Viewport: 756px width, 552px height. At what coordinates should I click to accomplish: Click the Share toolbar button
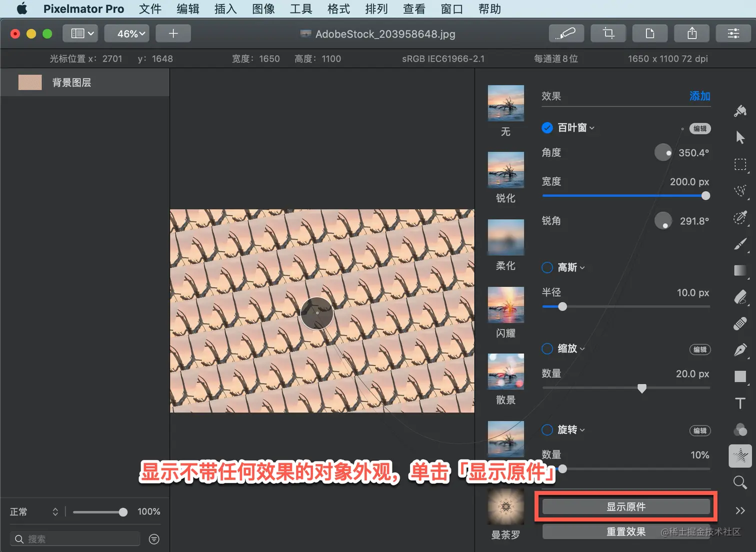click(x=692, y=34)
